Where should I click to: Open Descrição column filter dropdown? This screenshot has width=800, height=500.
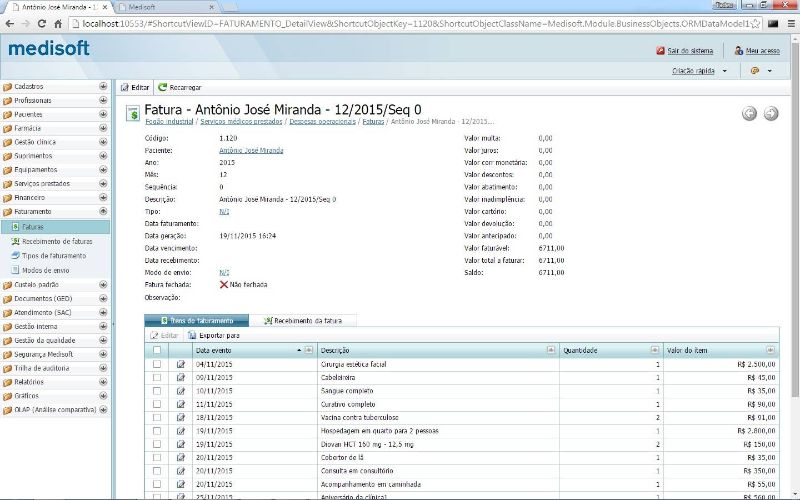coord(551,350)
